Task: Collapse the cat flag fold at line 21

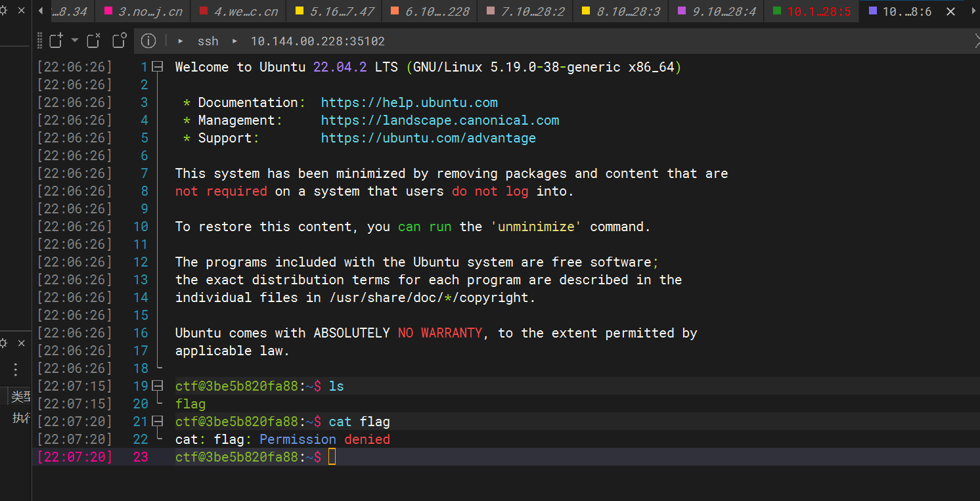Action: [157, 422]
